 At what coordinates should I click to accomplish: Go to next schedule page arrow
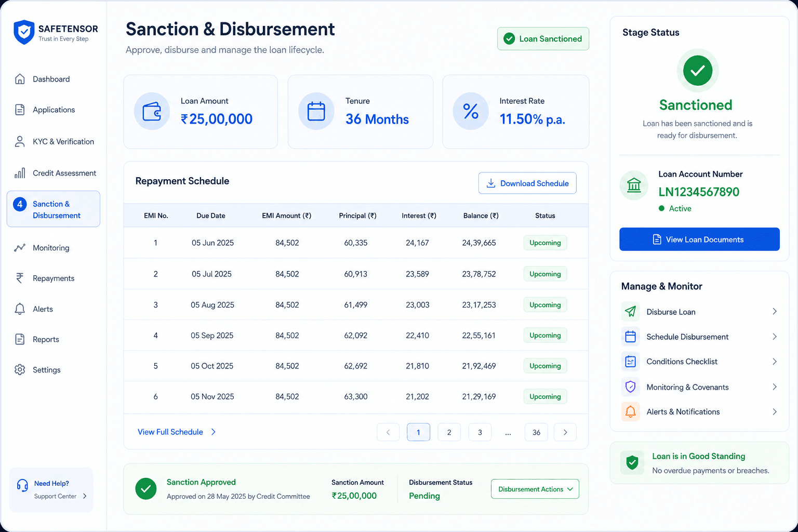pos(565,432)
